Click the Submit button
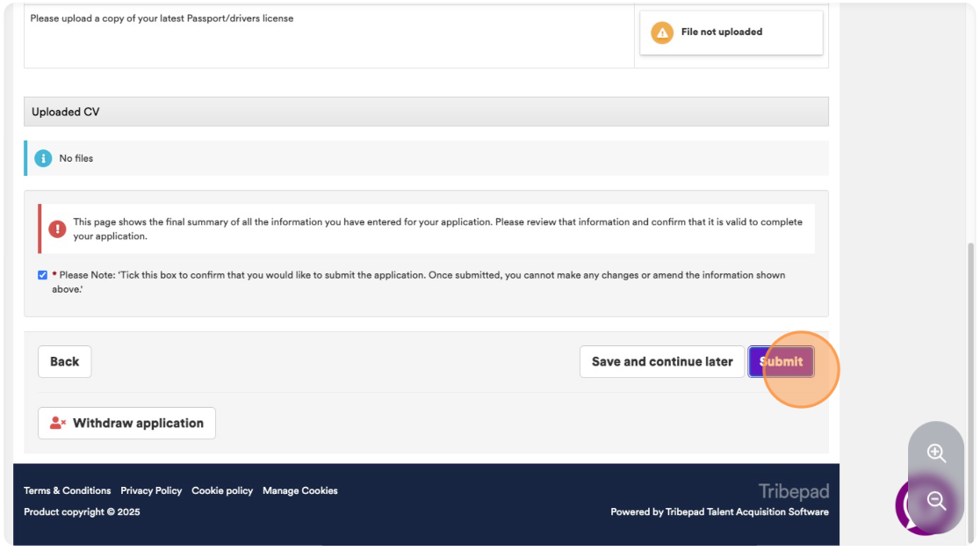 (x=781, y=361)
